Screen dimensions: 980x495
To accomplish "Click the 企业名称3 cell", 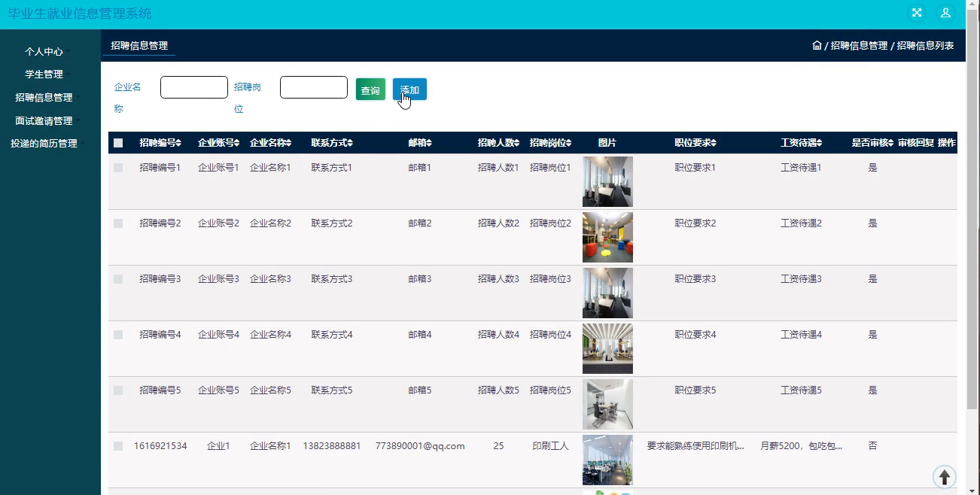I will 271,279.
